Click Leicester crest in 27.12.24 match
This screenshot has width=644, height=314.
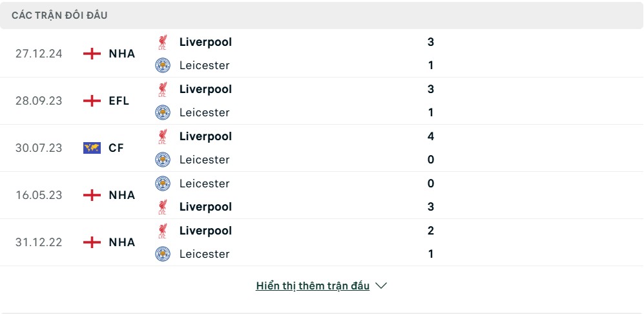(x=163, y=65)
